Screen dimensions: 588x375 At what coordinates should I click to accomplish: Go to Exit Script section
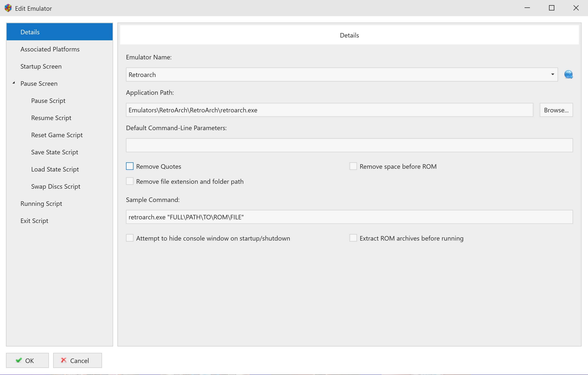click(x=60, y=221)
